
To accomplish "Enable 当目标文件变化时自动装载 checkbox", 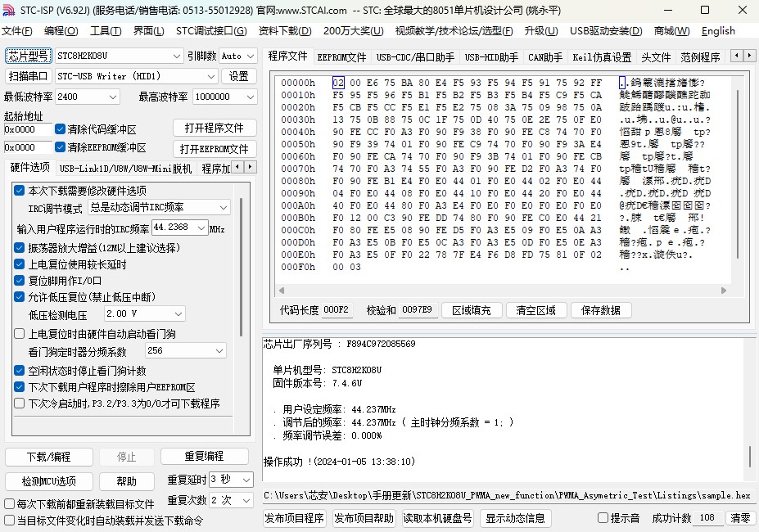I will coord(9,521).
